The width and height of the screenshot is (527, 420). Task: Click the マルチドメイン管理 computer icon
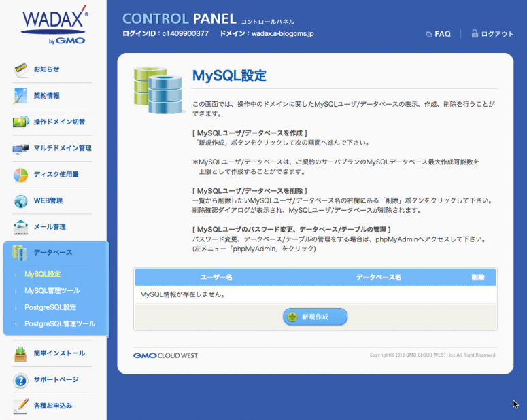coord(20,148)
